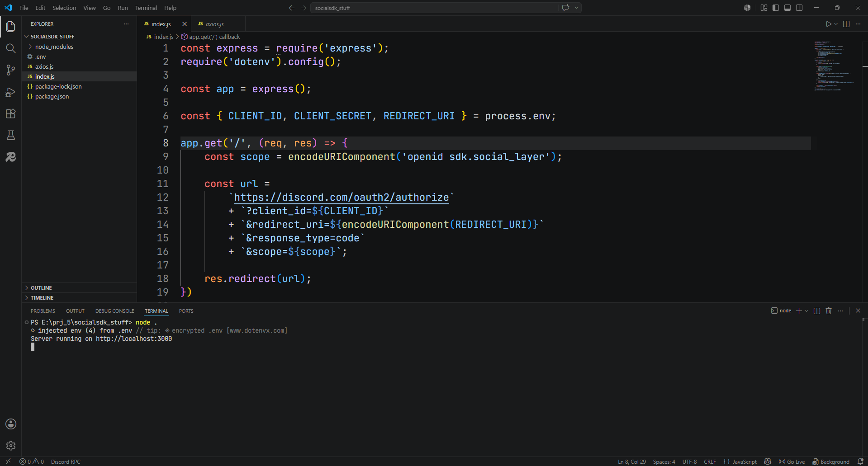
Task: Open the Manage settings gear
Action: [x=11, y=446]
